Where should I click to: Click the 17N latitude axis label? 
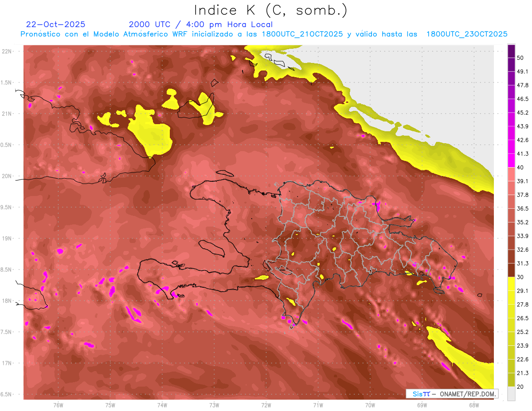[7, 363]
